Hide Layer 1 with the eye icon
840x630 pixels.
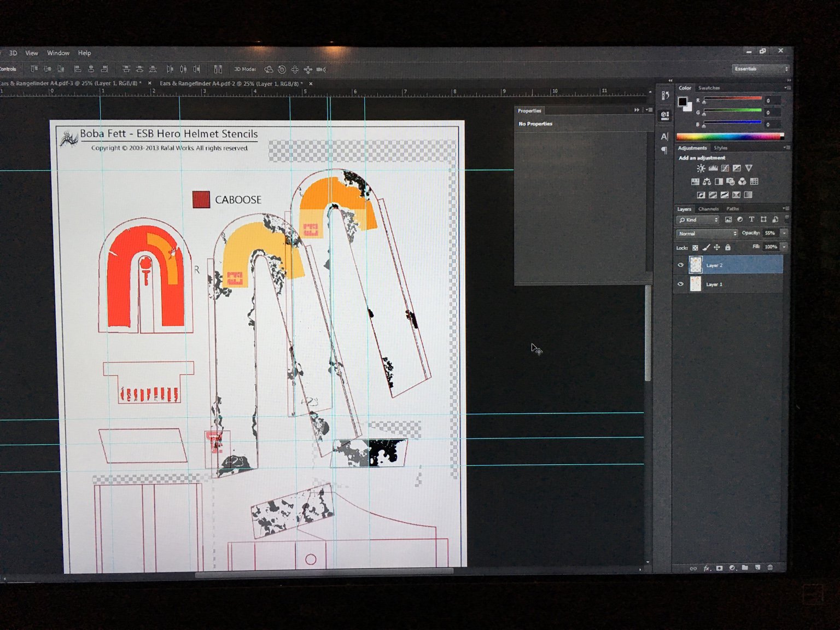click(x=680, y=284)
